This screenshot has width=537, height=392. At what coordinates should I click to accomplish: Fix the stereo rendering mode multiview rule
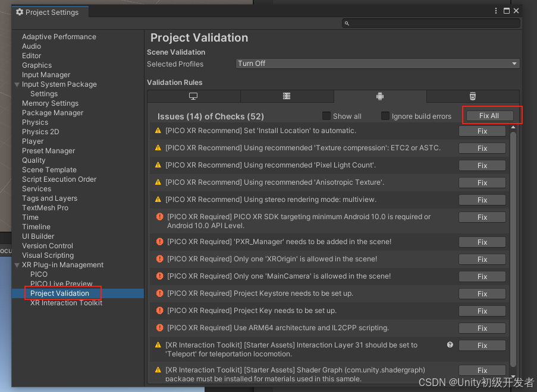point(482,200)
